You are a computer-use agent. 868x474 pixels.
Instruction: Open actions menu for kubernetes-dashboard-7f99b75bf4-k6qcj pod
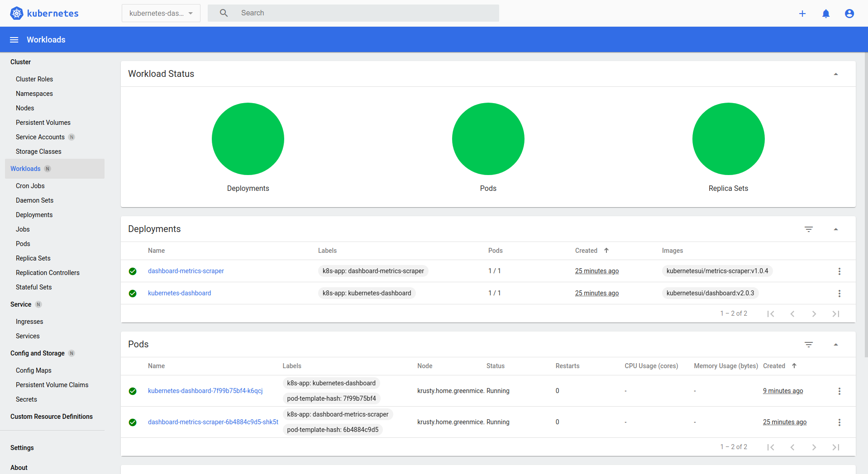tap(839, 391)
